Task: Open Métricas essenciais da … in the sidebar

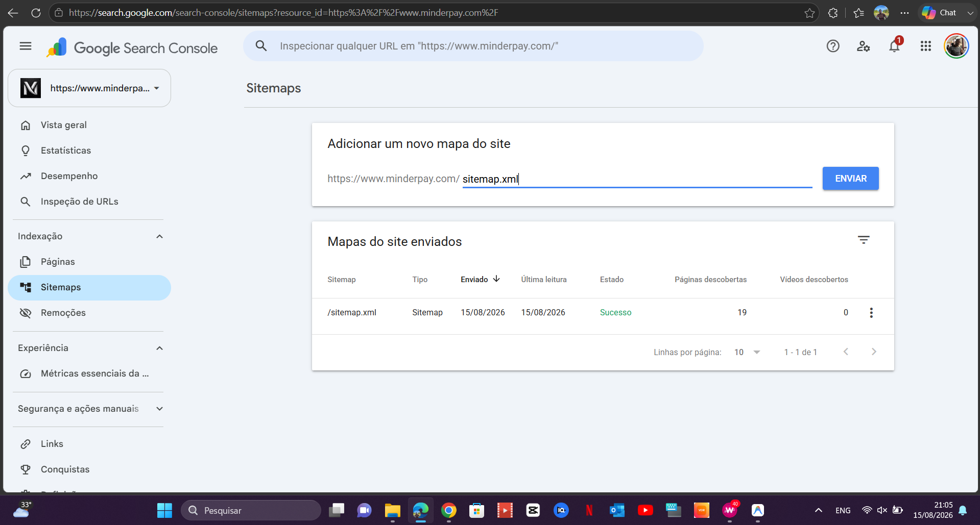Action: [x=89, y=373]
